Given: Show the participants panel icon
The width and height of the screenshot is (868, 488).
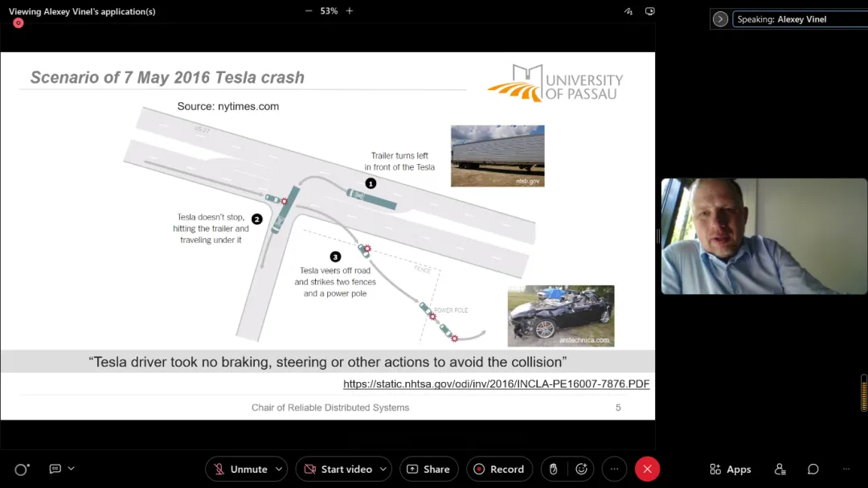Looking at the screenshot, I should [780, 470].
